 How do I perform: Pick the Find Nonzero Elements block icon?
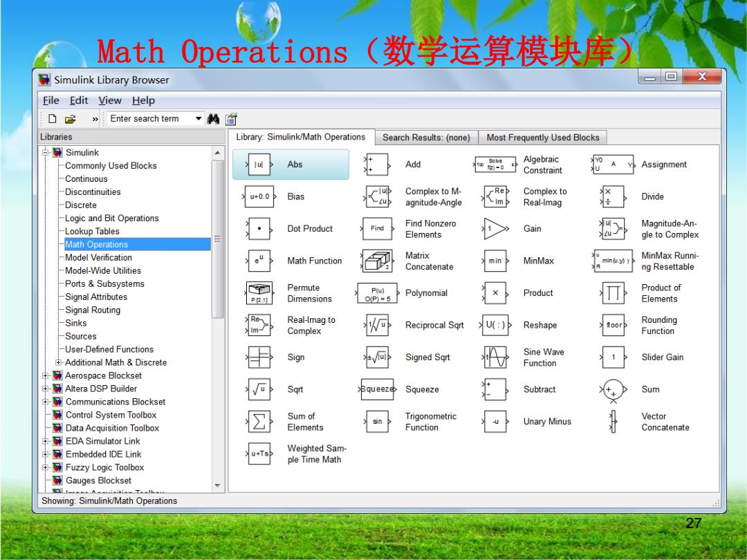coord(378,229)
